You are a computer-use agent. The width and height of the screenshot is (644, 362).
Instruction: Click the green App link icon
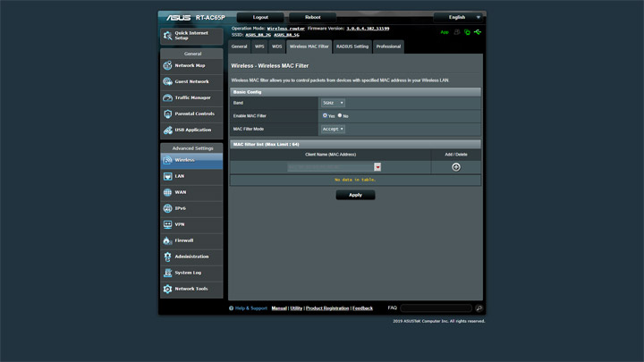445,32
